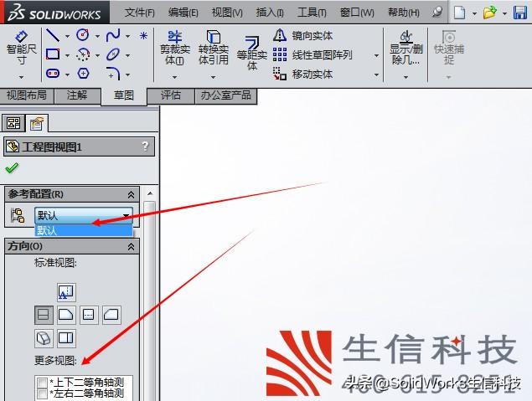Check *上下二等角轴测 view option
This screenshot has height=401, width=532.
click(x=43, y=383)
